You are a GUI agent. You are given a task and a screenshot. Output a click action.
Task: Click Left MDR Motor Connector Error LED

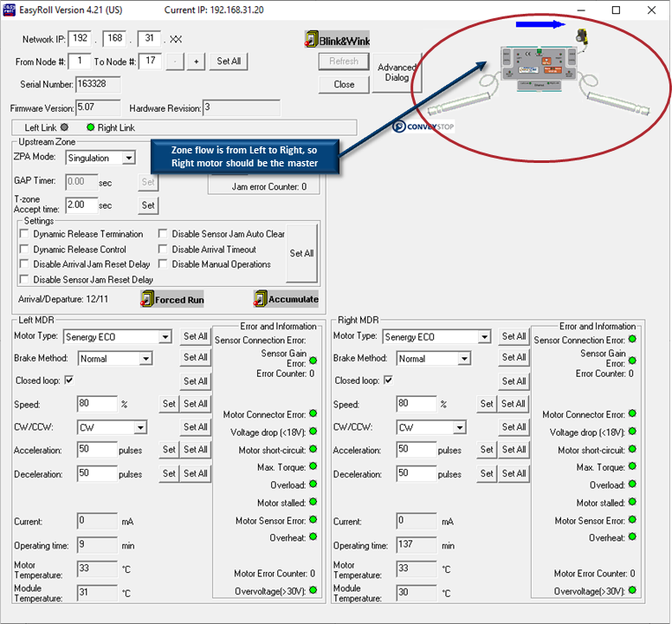[313, 413]
